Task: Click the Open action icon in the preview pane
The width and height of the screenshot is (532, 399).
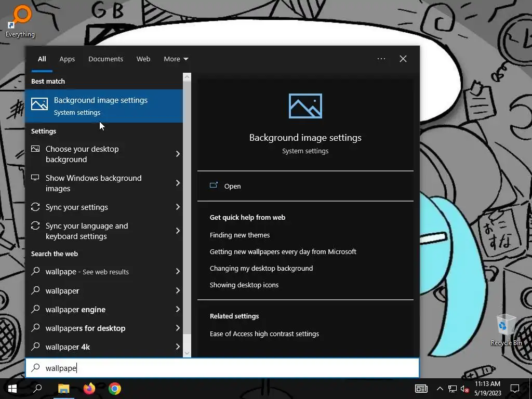Action: tap(214, 185)
